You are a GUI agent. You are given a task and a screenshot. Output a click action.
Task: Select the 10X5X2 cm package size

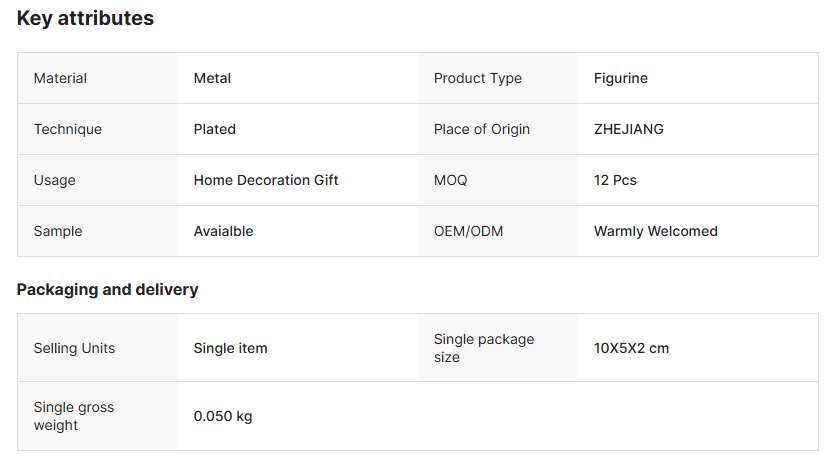click(x=631, y=348)
